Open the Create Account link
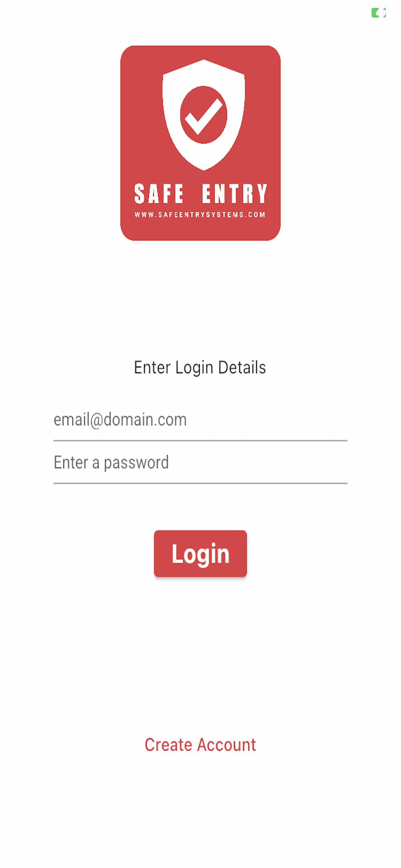401x868 pixels. (200, 744)
